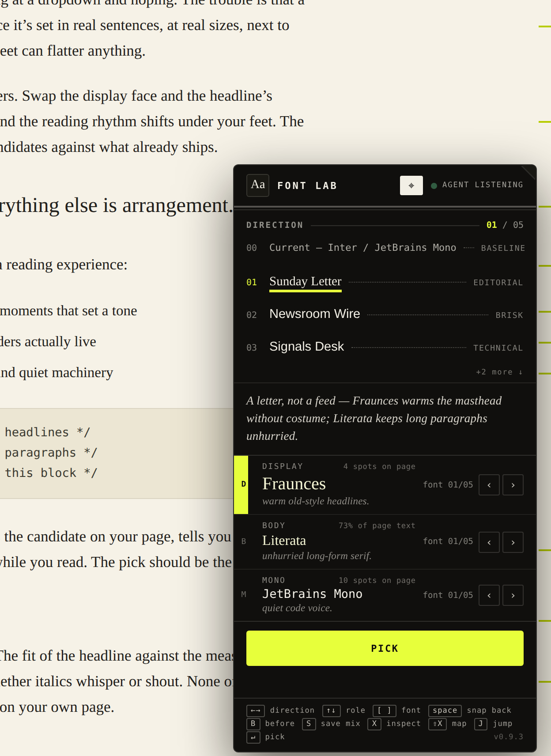551x756 pixels.
Task: Click the EDITORIAL tag on Sunday Letter
Action: 498,283
